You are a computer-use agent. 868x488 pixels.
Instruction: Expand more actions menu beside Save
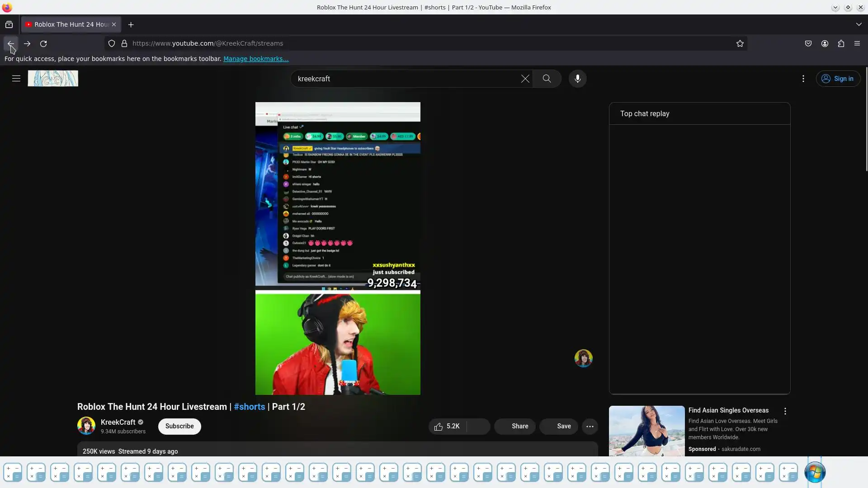(x=590, y=426)
